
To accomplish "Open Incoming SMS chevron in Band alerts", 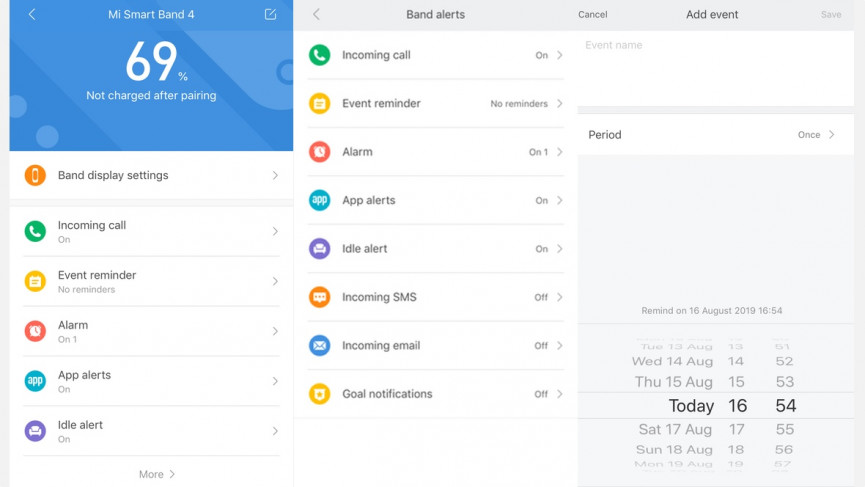I will [x=559, y=297].
